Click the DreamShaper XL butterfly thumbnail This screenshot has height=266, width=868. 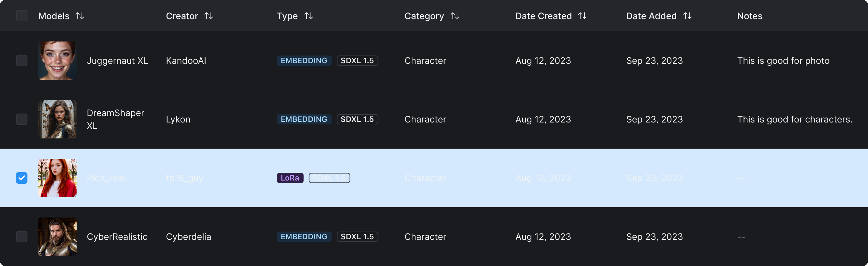[x=57, y=119]
